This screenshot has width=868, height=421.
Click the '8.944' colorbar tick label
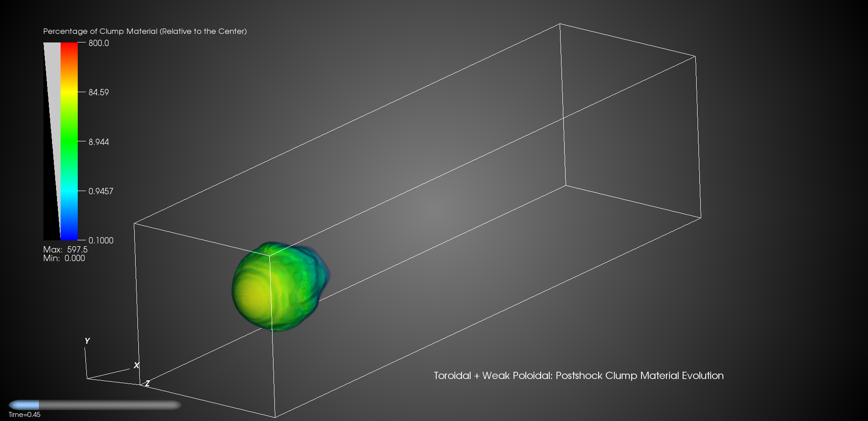pyautogui.click(x=99, y=142)
